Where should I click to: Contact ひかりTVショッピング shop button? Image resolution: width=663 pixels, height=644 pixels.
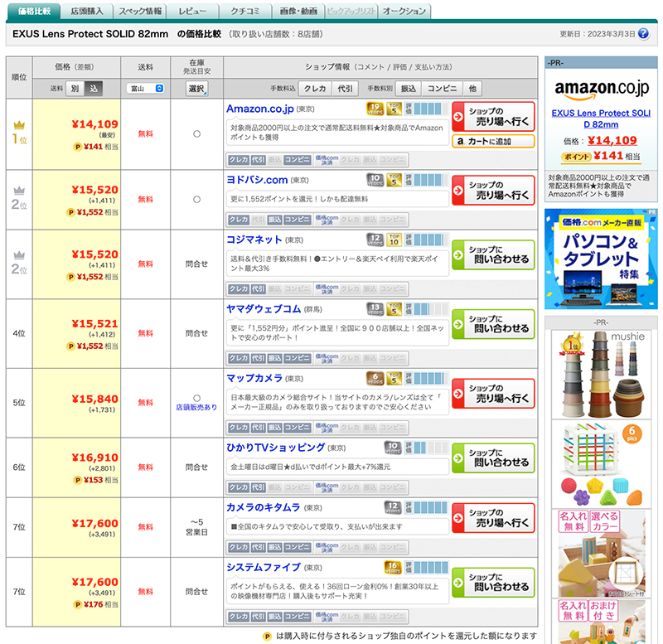[x=493, y=458]
